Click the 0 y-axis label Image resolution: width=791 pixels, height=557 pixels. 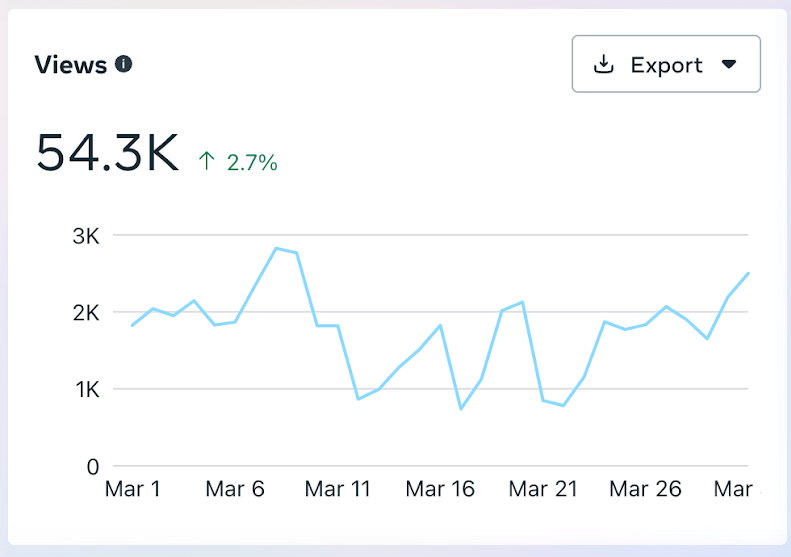pos(92,466)
